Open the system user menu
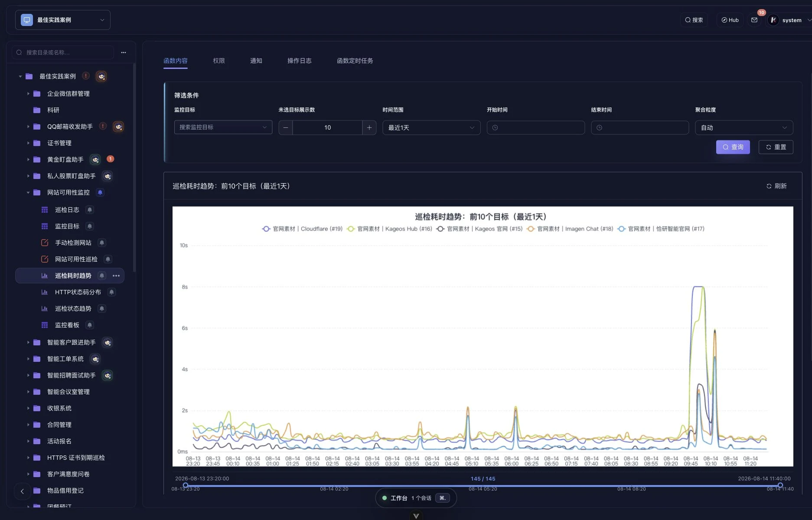The width and height of the screenshot is (812, 520). click(789, 20)
